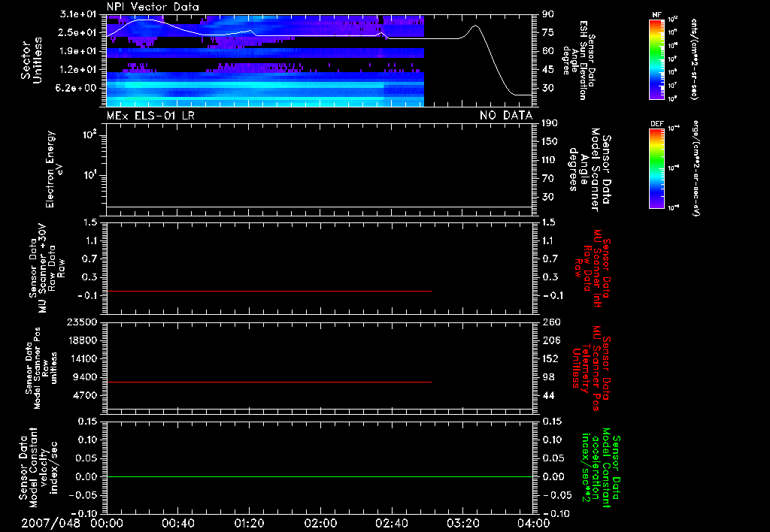Screen dimensions: 770x532
Task: Click the 3.1e+01 sector tick value
Action: (78, 14)
